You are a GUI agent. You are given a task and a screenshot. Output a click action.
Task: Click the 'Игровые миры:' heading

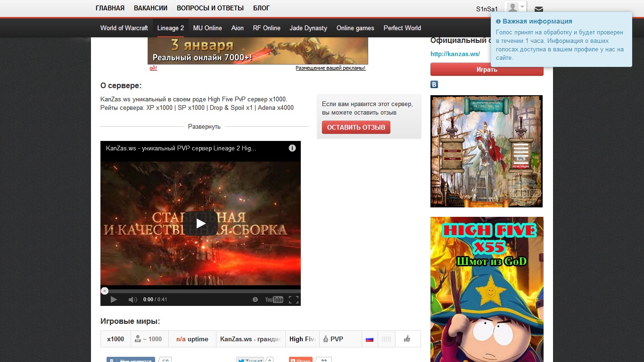click(x=130, y=321)
